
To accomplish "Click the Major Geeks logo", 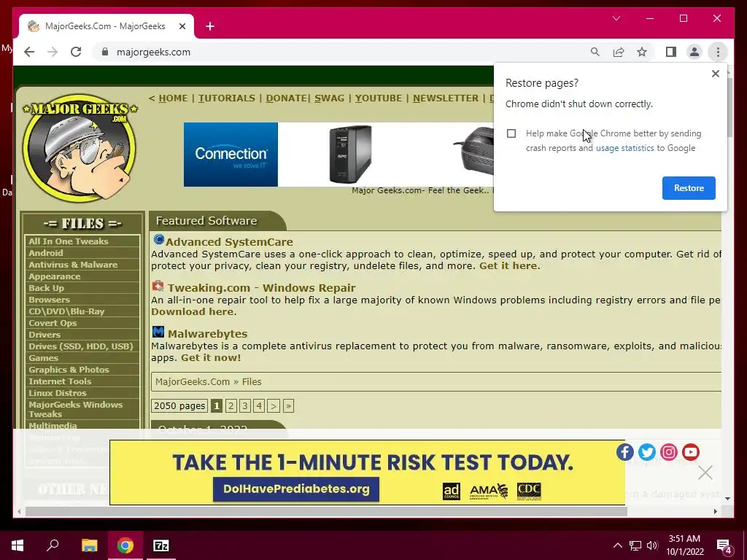I will click(80, 149).
